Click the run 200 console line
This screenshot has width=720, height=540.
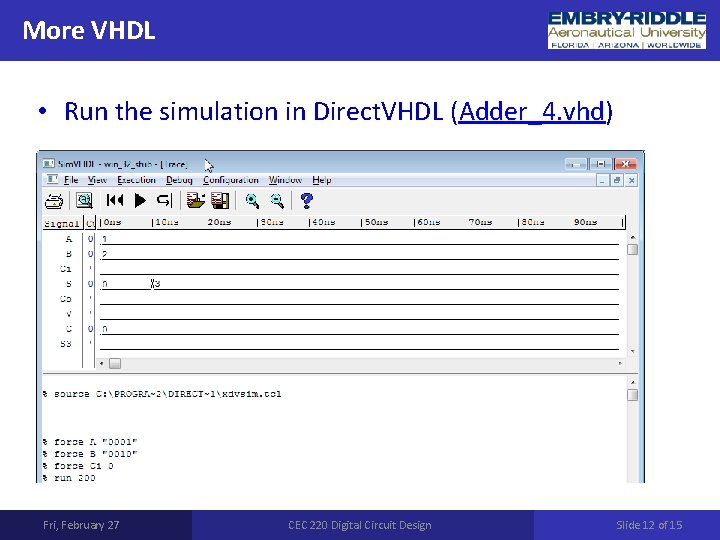tap(69, 478)
